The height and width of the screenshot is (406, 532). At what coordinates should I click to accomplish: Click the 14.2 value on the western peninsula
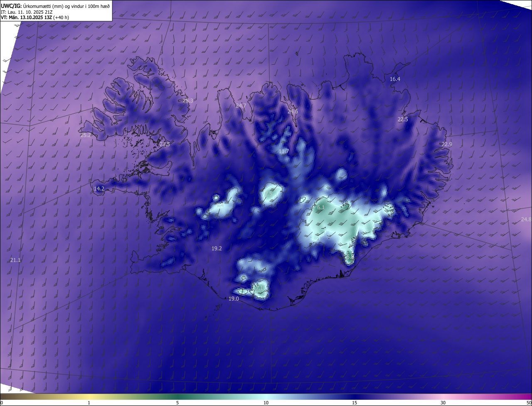tap(99, 188)
